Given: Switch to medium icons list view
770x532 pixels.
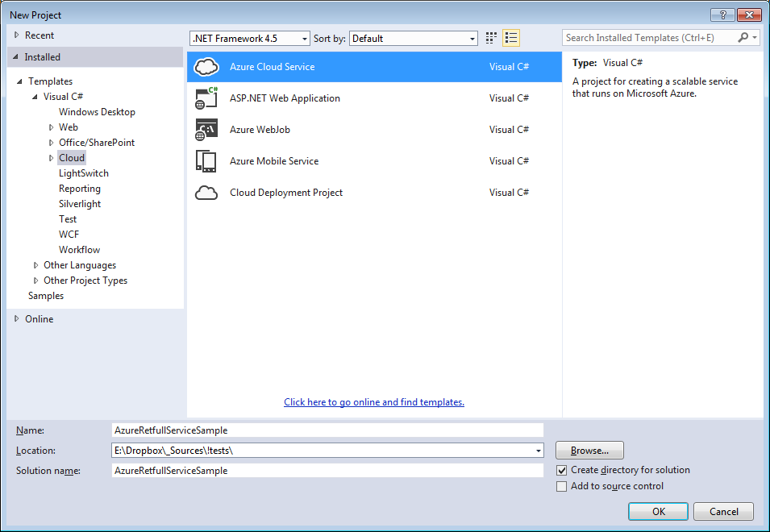Looking at the screenshot, I should [511, 38].
